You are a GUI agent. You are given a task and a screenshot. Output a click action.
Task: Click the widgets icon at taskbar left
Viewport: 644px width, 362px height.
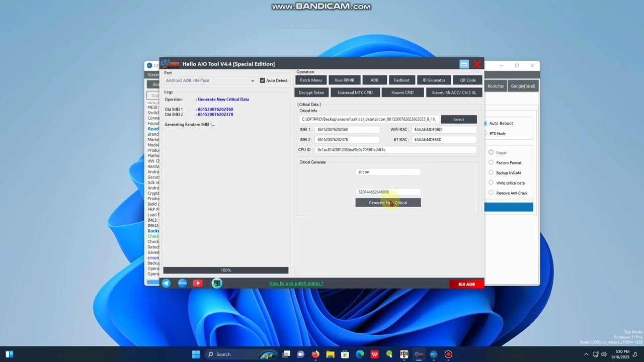tap(9, 354)
